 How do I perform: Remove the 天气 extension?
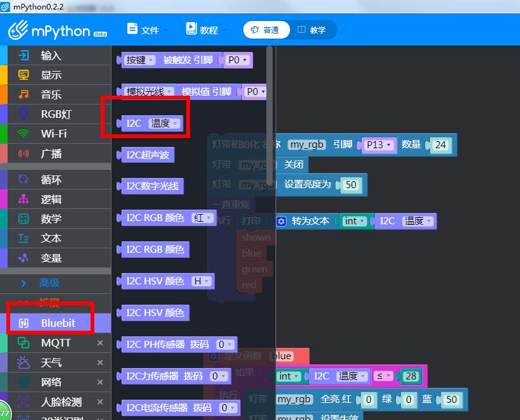point(100,362)
